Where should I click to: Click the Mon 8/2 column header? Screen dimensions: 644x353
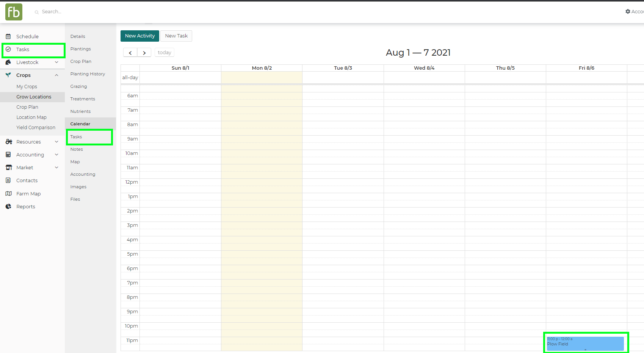[262, 68]
